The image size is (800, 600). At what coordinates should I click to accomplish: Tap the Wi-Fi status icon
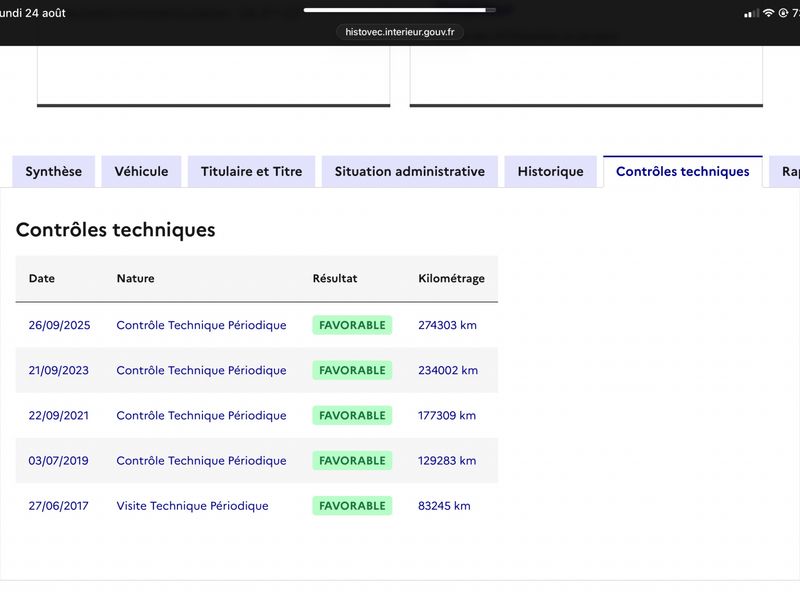[x=768, y=13]
